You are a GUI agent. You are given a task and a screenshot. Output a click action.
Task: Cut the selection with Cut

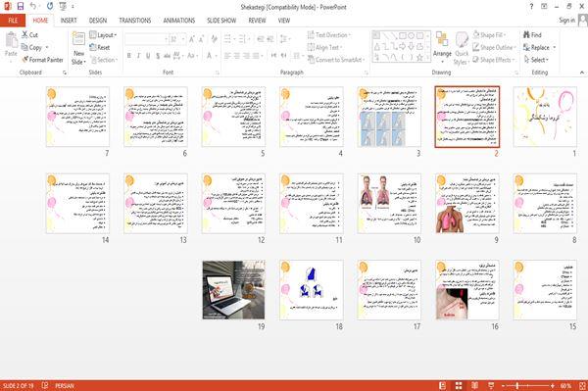[x=29, y=35]
